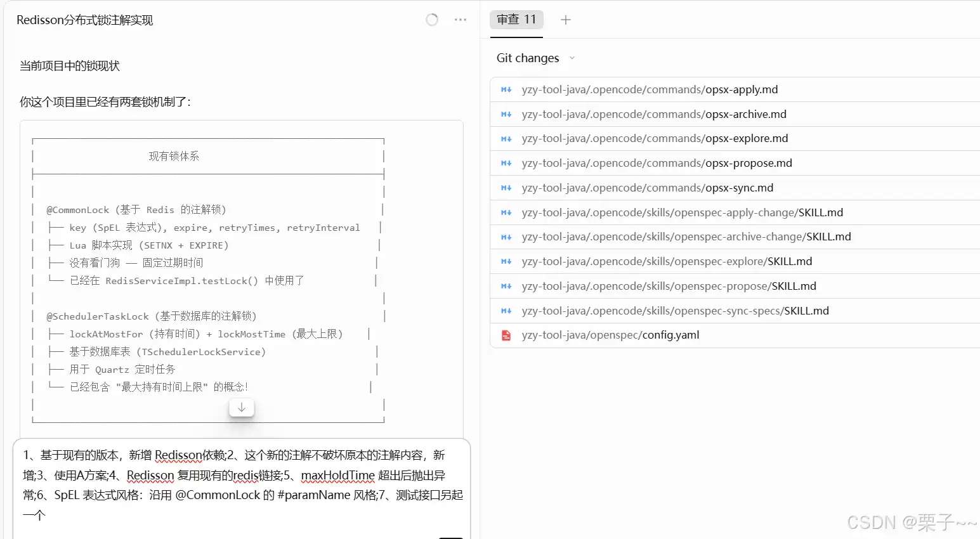Image resolution: width=980 pixels, height=539 pixels.
Task: Click the key (SpEL 表达式) line in code block
Action: [x=215, y=227]
